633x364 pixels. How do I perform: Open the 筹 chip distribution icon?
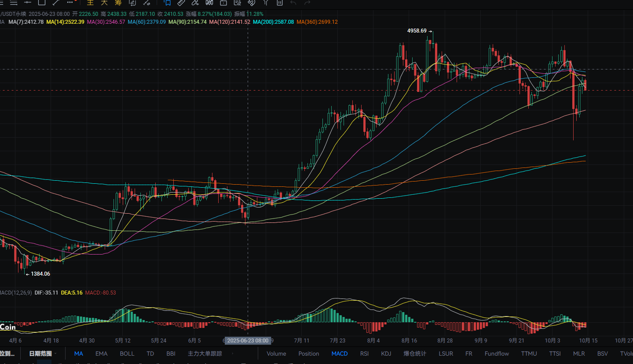[x=118, y=3]
